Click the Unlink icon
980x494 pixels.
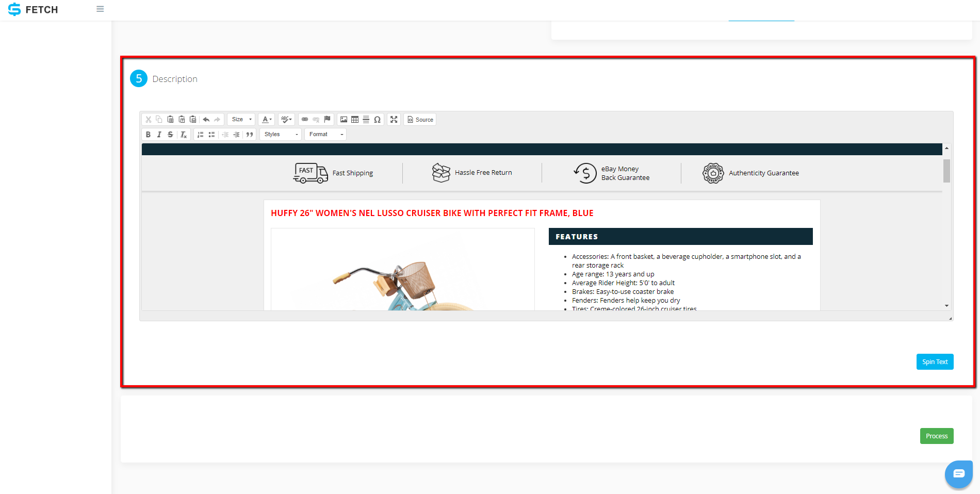click(x=316, y=120)
